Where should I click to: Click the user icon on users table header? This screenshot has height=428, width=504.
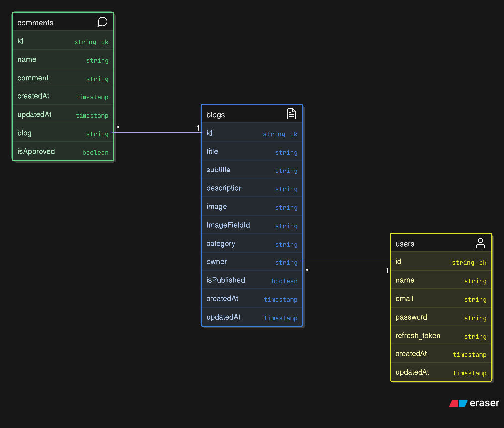pyautogui.click(x=480, y=243)
